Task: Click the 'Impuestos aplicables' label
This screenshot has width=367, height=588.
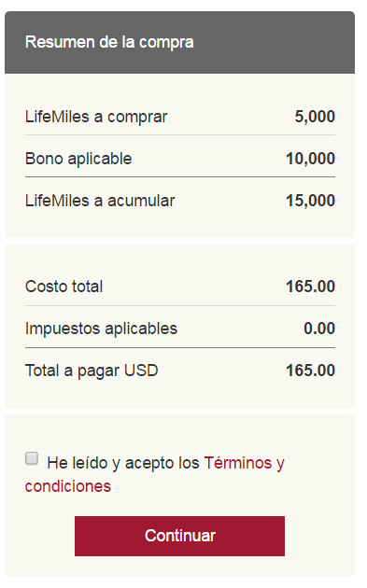Action: click(x=101, y=329)
